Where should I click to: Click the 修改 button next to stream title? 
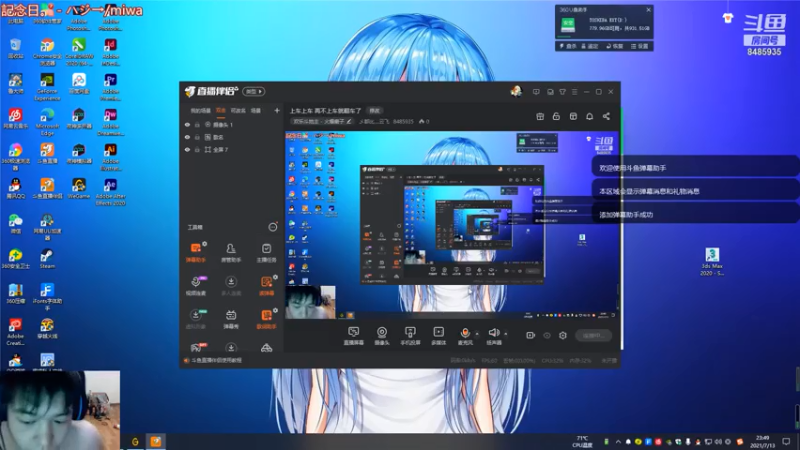[x=374, y=111]
